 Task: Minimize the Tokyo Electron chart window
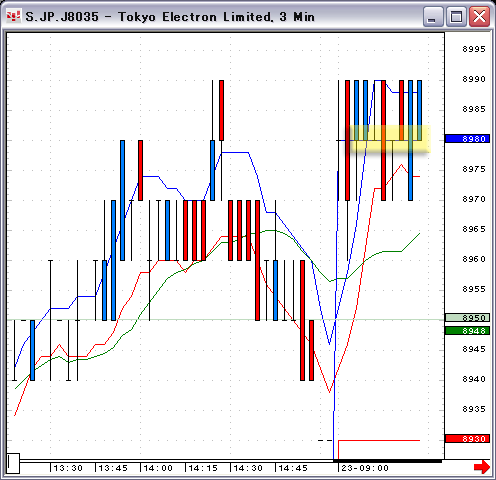tap(432, 16)
